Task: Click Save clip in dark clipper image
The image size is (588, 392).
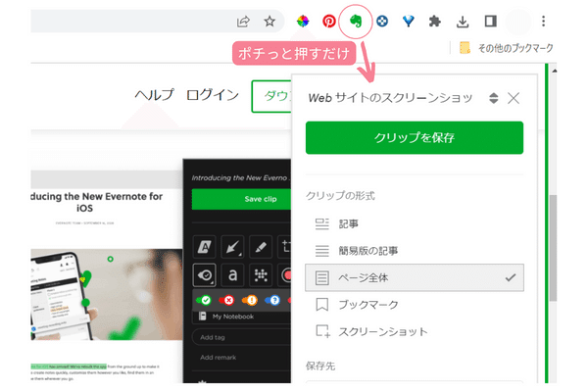Action: click(241, 199)
